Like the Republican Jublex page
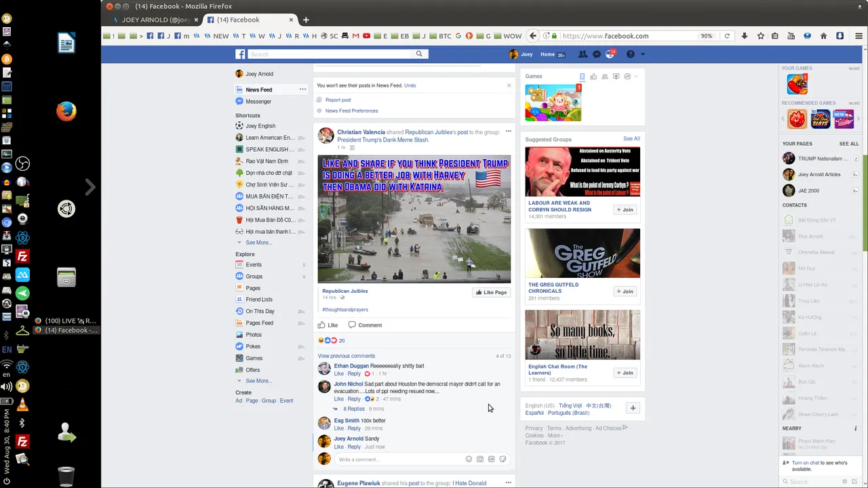 tap(491, 292)
